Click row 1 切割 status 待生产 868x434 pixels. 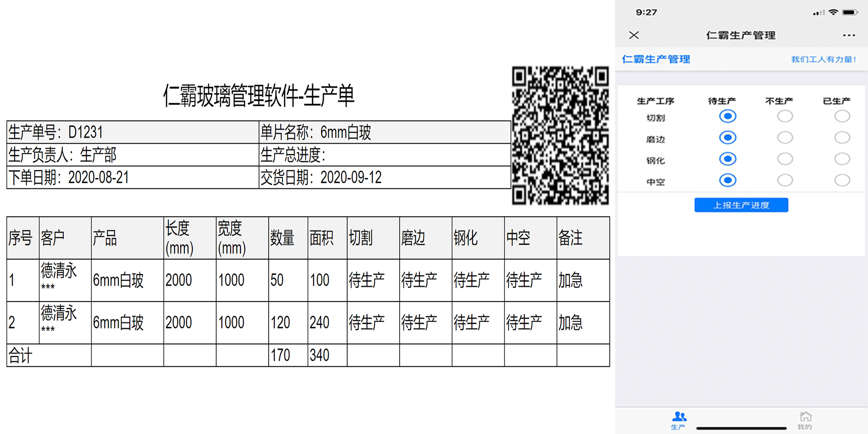(367, 280)
